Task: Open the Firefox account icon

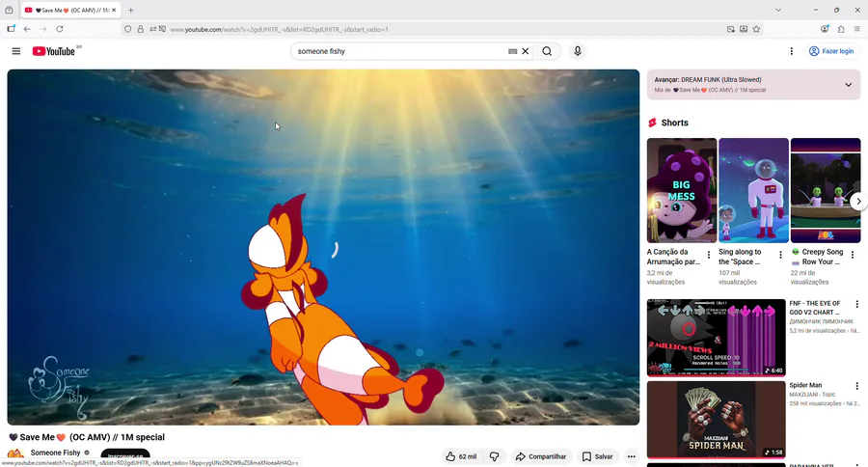Action: coord(825,29)
